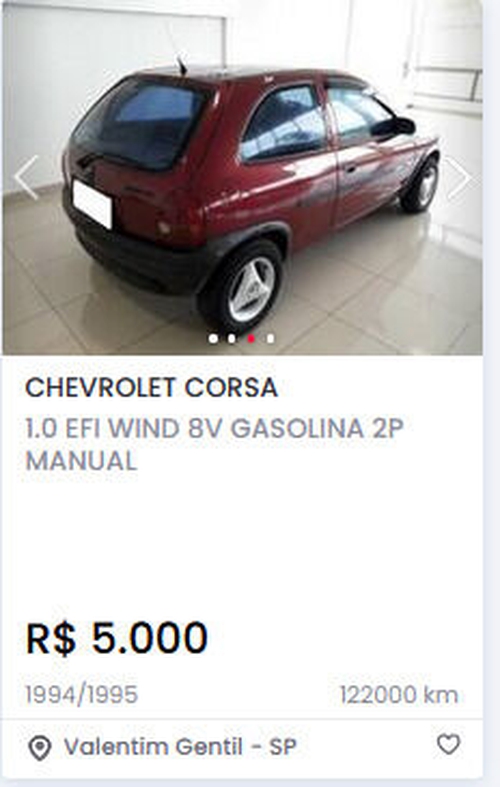This screenshot has width=500, height=787.
Task: Select the second carousel dot
Action: tap(231, 339)
